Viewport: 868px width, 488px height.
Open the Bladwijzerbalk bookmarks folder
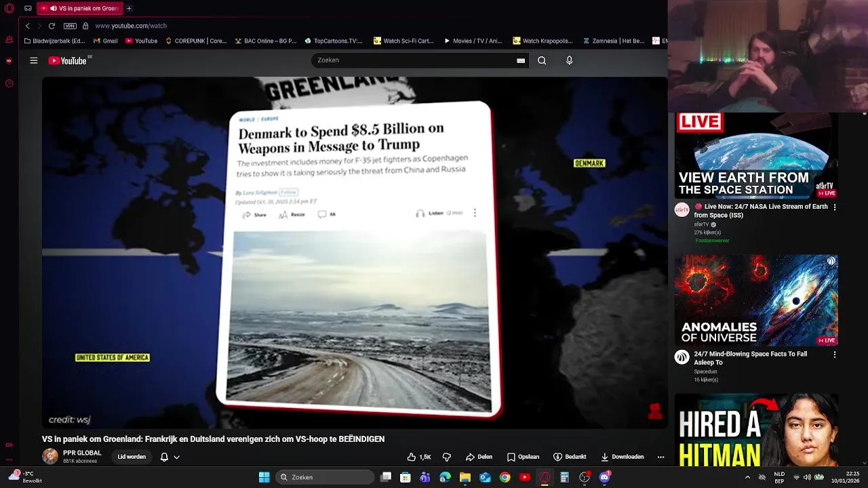click(x=54, y=41)
